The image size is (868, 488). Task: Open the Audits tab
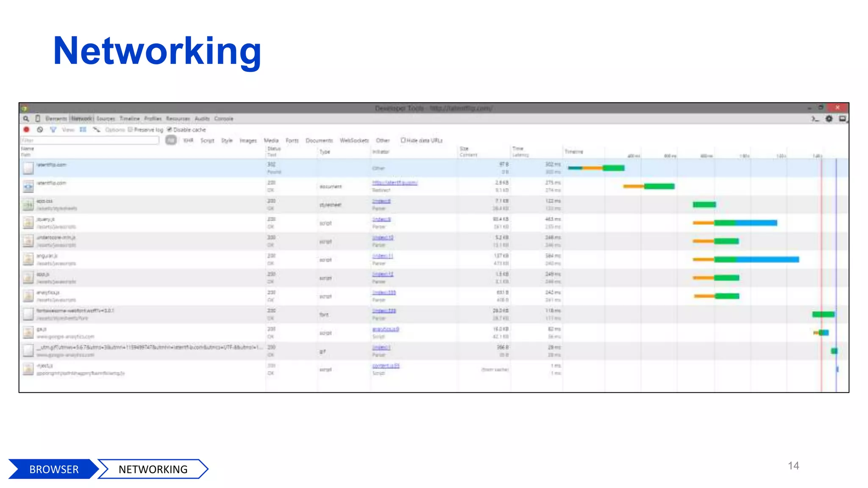pos(202,119)
